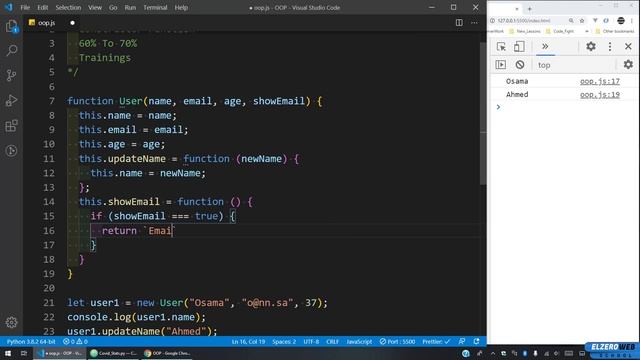Expand more DevTools panels chevron

(545, 46)
